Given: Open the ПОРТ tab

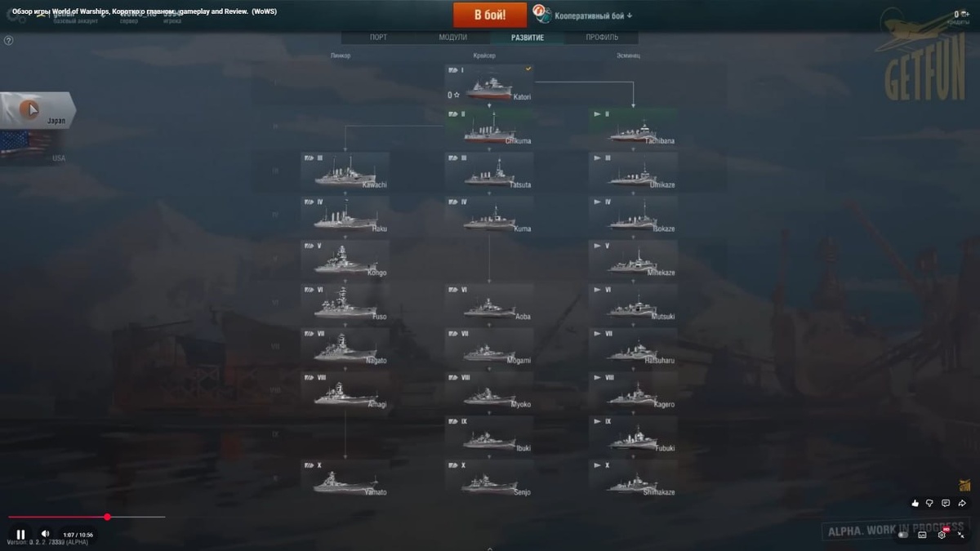Looking at the screenshot, I should click(x=378, y=38).
